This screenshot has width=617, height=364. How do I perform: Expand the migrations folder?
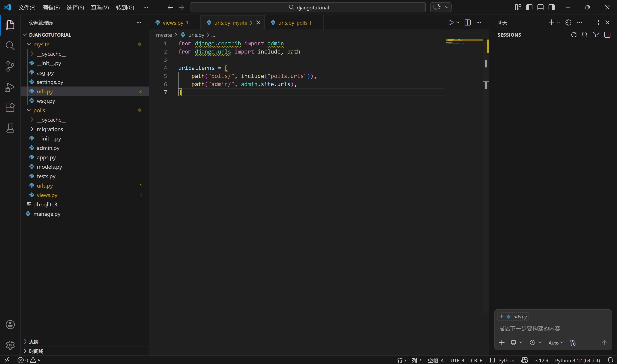(x=50, y=129)
